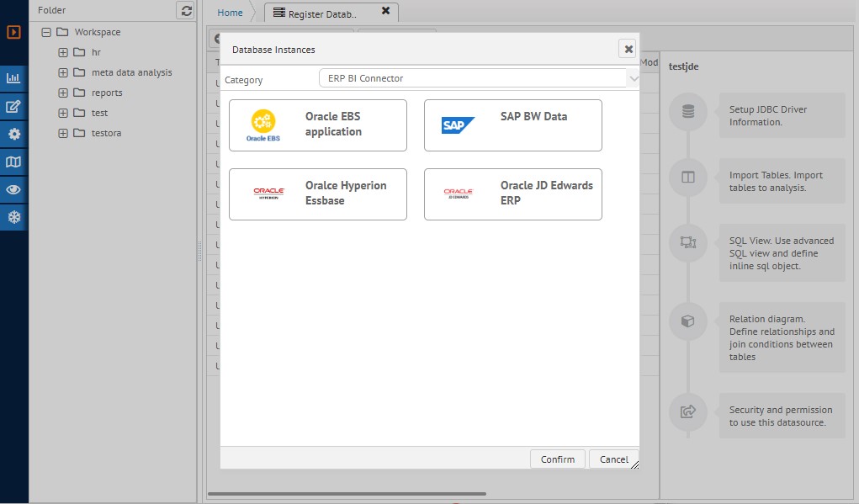Open the bar chart icon in sidebar

[13, 78]
